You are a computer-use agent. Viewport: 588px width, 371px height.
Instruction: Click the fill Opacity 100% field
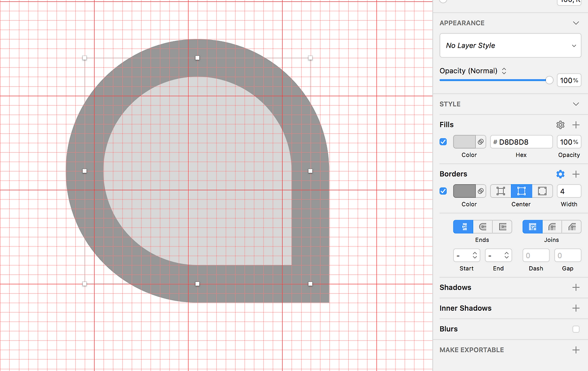pyautogui.click(x=569, y=142)
